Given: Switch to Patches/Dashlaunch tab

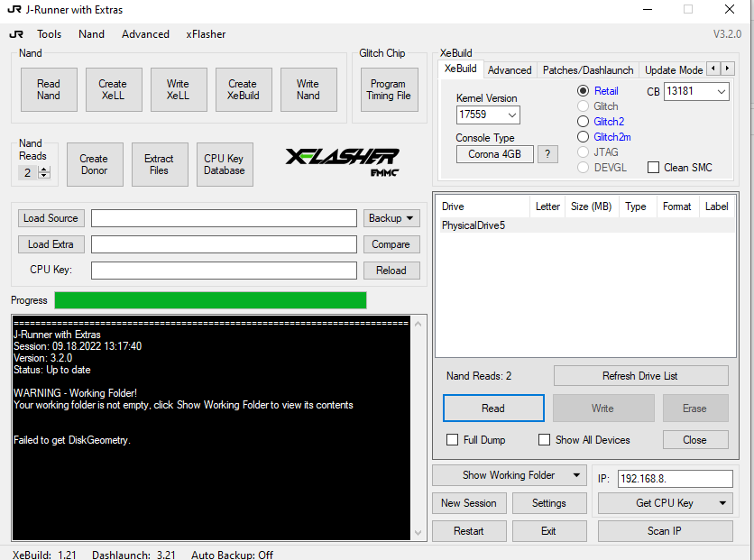Looking at the screenshot, I should pyautogui.click(x=588, y=70).
